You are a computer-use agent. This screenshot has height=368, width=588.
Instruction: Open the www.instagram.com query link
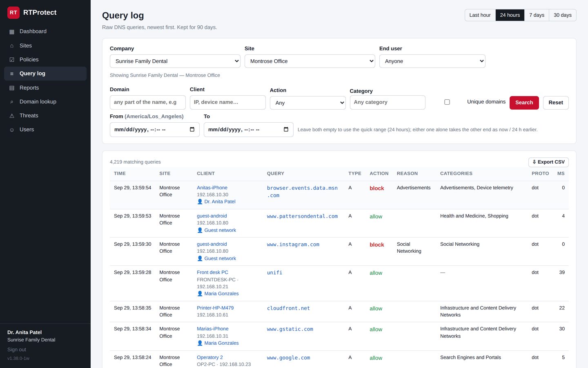point(293,245)
